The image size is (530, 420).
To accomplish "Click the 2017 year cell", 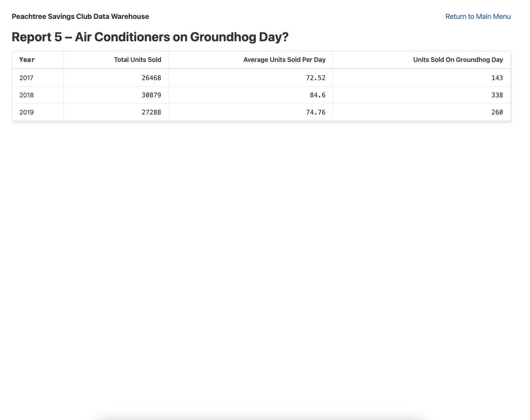I will pos(26,78).
